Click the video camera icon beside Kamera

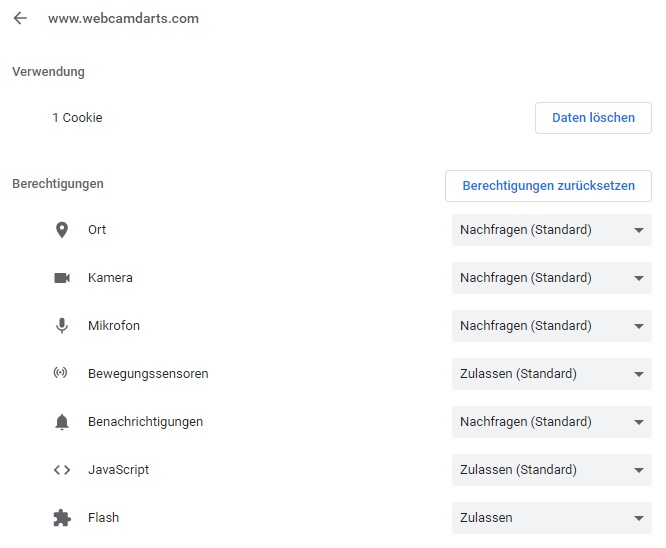(62, 278)
